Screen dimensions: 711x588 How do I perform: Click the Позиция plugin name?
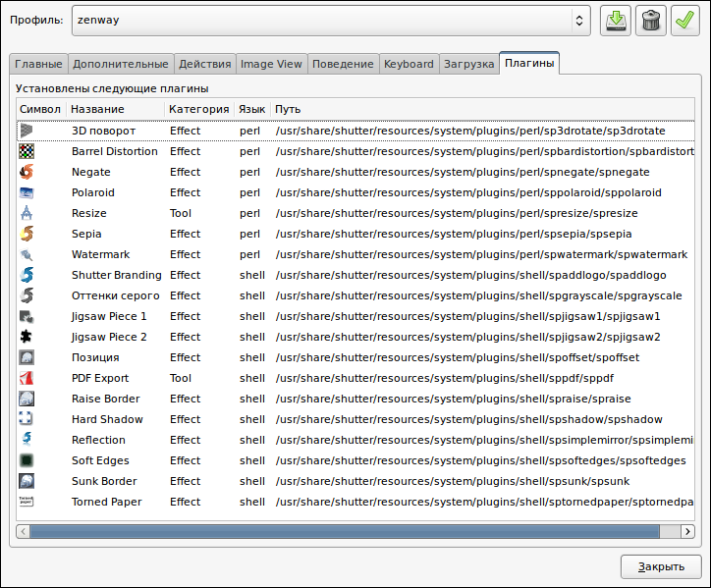click(95, 357)
